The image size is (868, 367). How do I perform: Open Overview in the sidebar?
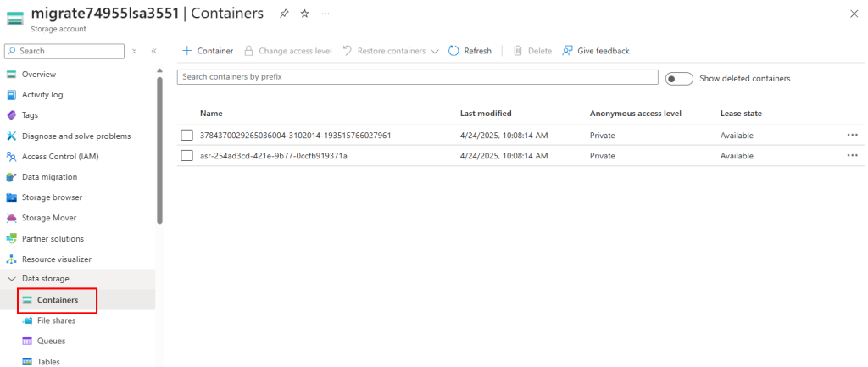click(39, 75)
